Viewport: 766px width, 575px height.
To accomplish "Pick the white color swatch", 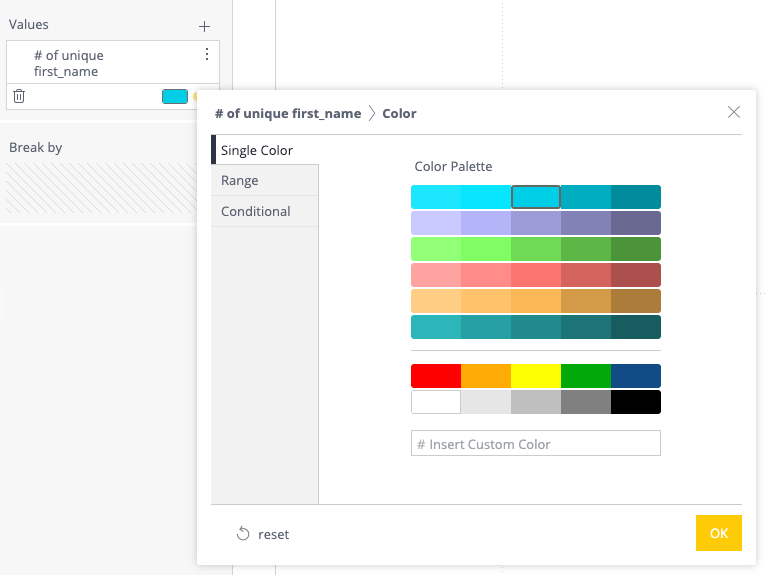I will [x=436, y=402].
